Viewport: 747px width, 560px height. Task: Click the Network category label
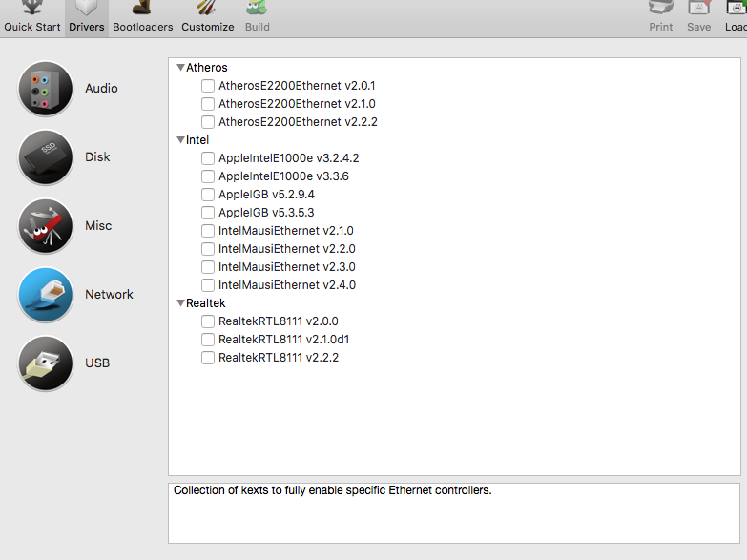click(109, 294)
